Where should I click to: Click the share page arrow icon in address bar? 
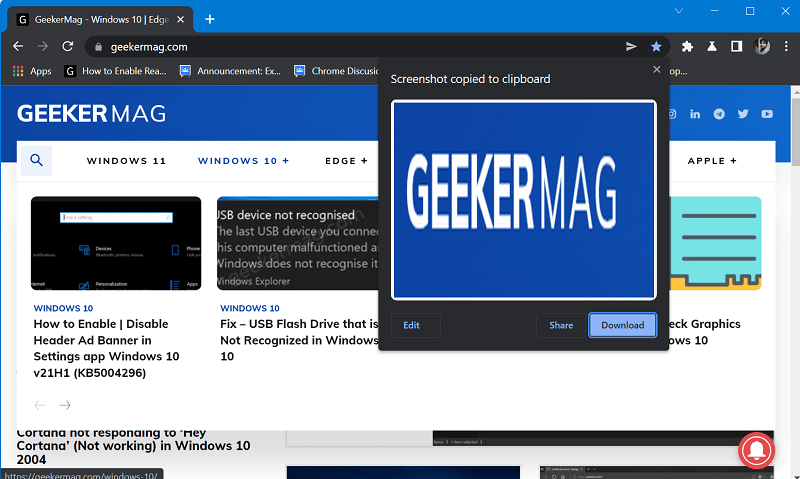(631, 46)
